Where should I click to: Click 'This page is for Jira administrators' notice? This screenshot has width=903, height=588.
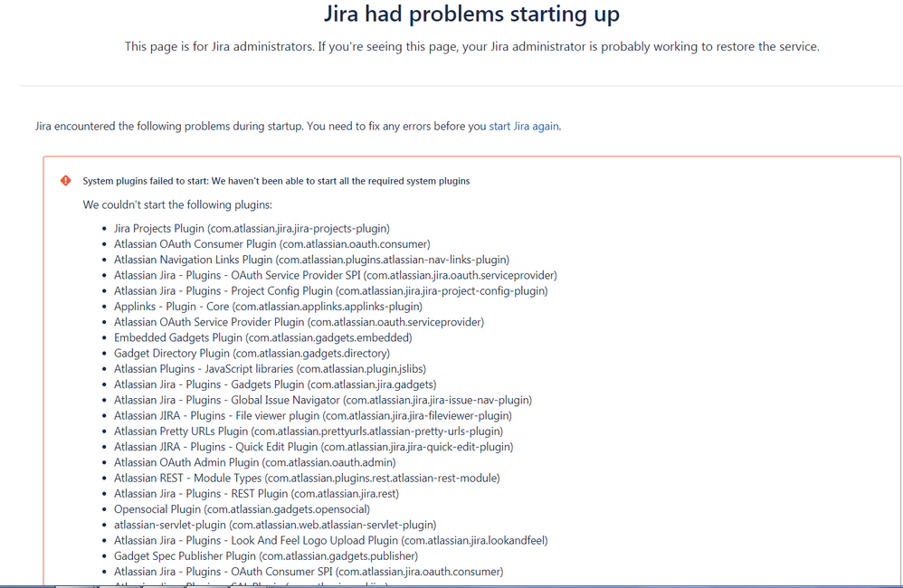coord(471,47)
